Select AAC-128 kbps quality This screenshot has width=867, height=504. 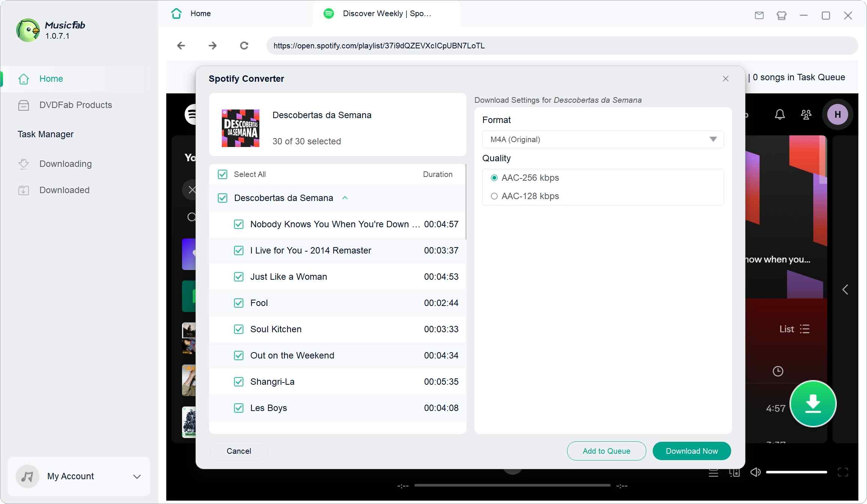(494, 196)
